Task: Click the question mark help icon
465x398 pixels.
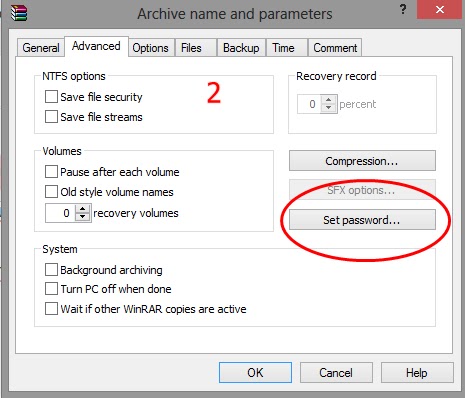Action: pos(403,9)
